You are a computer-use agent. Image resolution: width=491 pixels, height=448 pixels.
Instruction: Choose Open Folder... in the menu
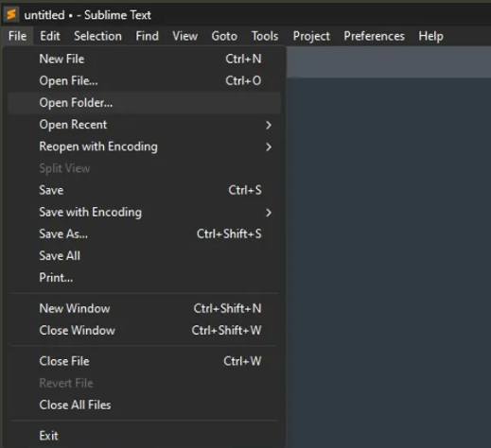click(x=144, y=103)
